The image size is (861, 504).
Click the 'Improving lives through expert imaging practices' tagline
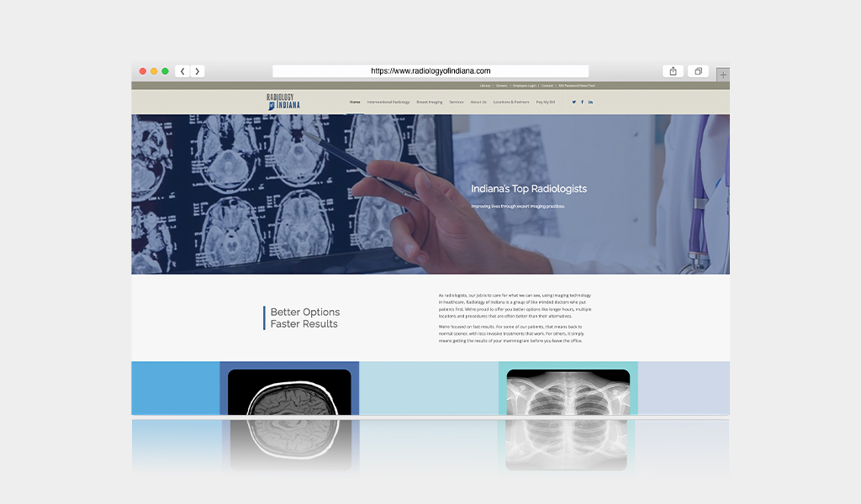coord(518,206)
